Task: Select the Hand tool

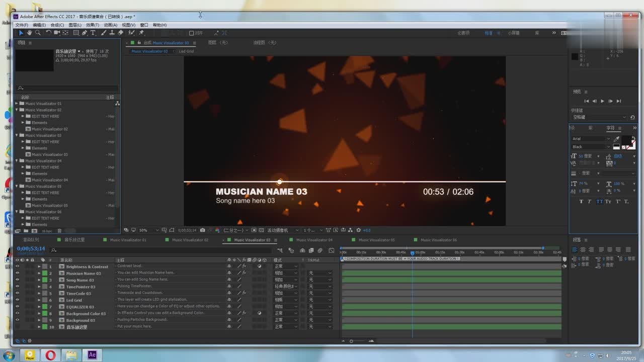Action: [x=29, y=33]
